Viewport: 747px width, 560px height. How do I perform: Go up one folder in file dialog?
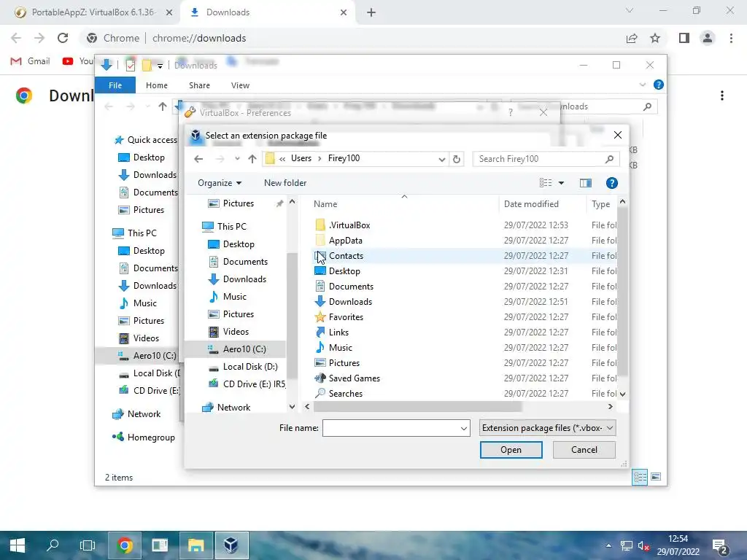(252, 159)
